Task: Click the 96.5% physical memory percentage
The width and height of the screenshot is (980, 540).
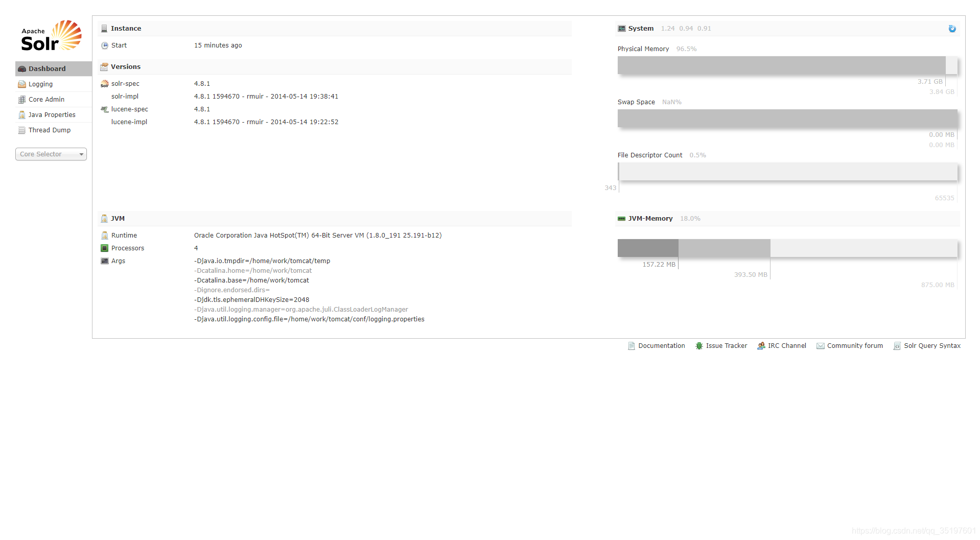Action: 686,49
